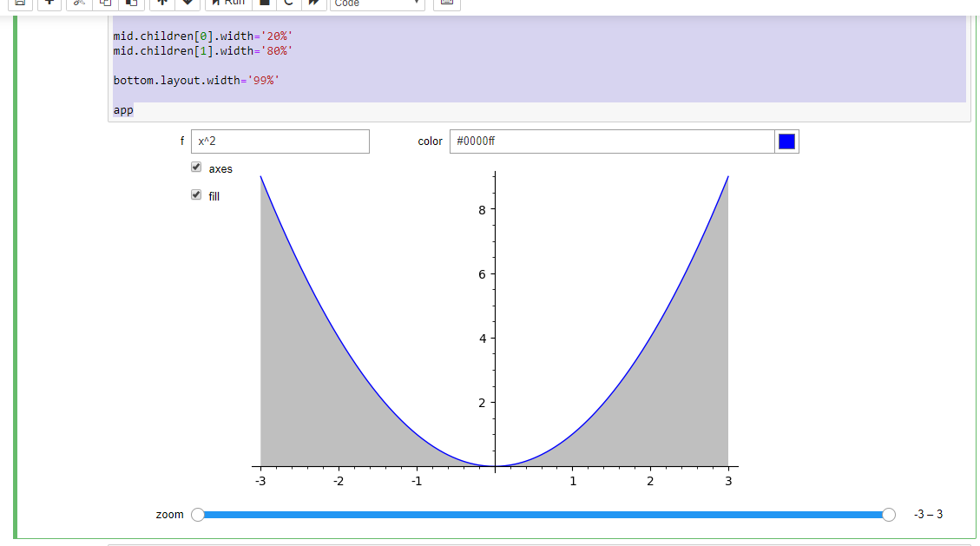The image size is (980, 546).
Task: Restart and run all with the fast-forward icon
Action: click(x=313, y=3)
